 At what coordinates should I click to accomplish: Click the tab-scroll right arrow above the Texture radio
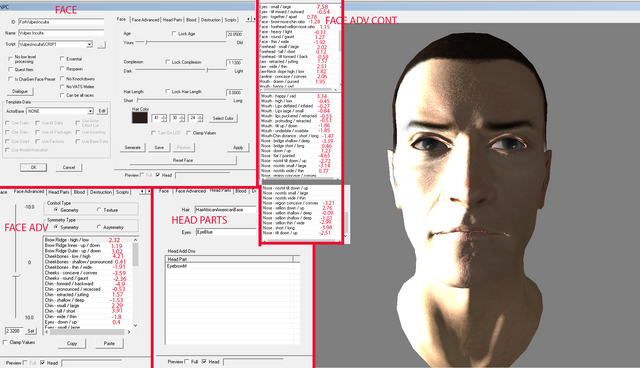[148, 191]
